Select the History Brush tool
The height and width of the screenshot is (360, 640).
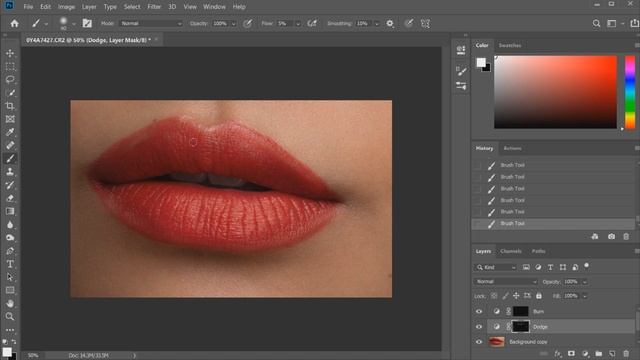point(10,185)
